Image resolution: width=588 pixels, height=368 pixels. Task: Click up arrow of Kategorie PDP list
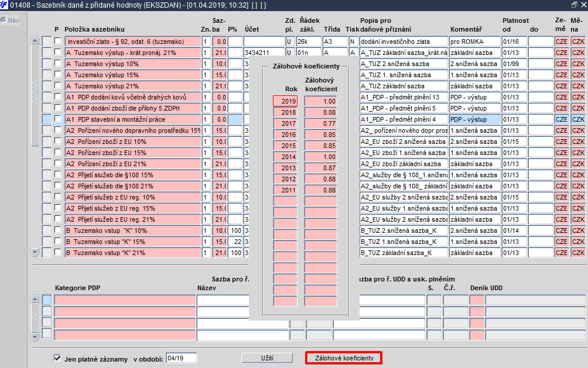tap(34, 300)
